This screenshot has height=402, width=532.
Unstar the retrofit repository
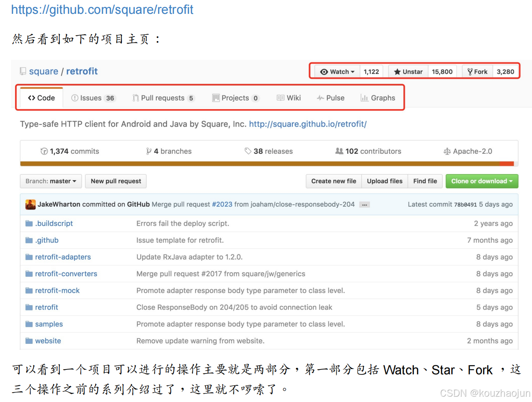(407, 71)
